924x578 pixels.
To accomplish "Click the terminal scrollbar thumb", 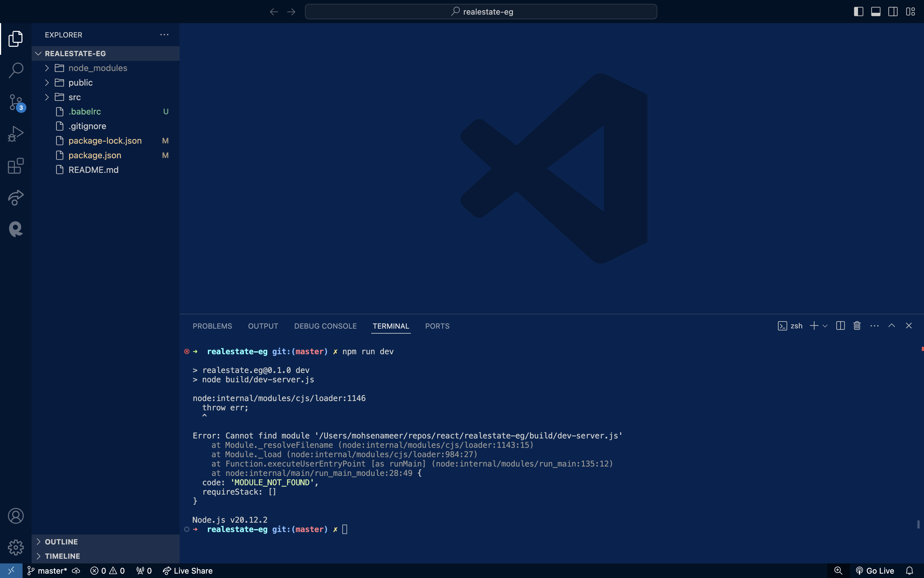I will point(918,524).
